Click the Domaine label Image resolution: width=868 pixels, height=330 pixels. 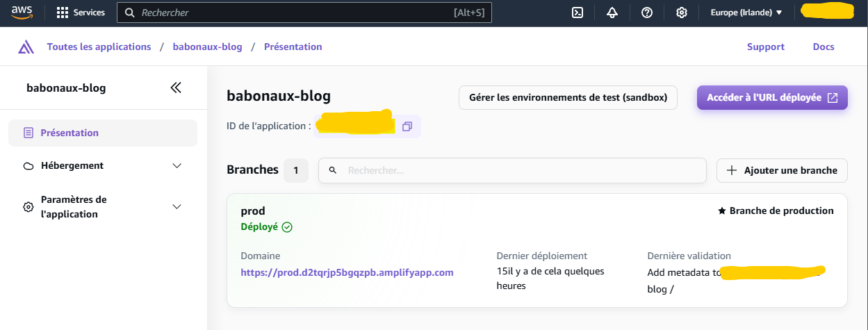click(261, 256)
